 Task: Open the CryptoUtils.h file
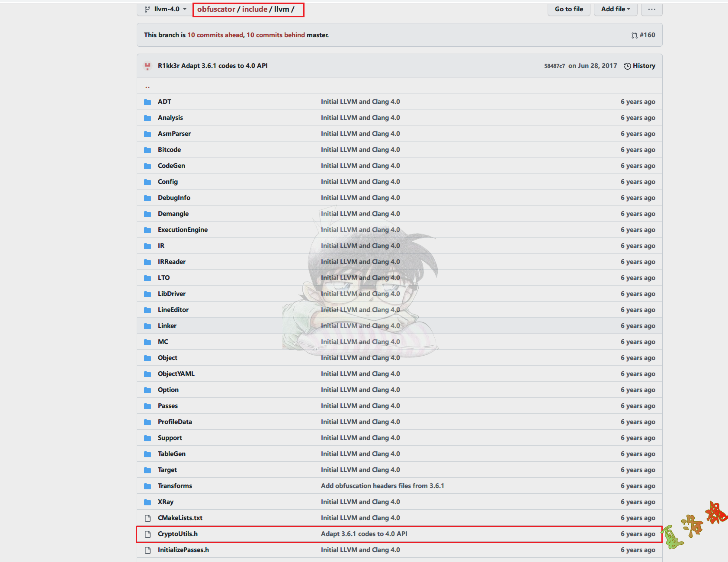pos(178,534)
